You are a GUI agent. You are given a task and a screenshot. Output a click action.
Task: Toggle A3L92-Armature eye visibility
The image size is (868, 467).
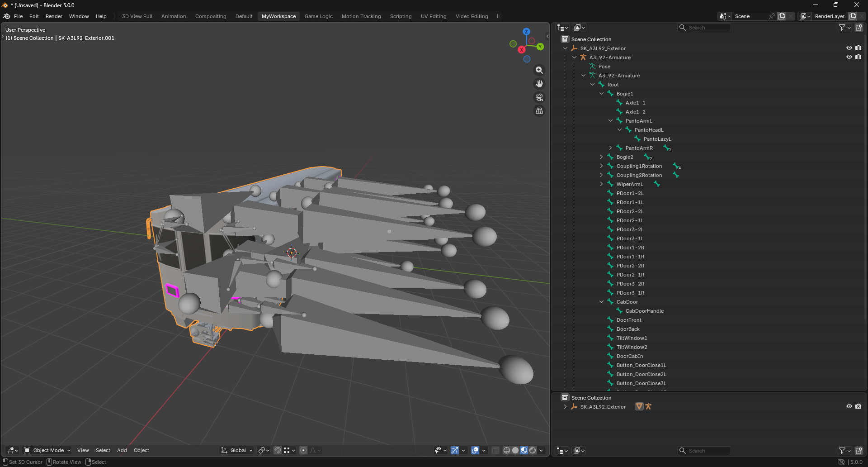coord(849,57)
